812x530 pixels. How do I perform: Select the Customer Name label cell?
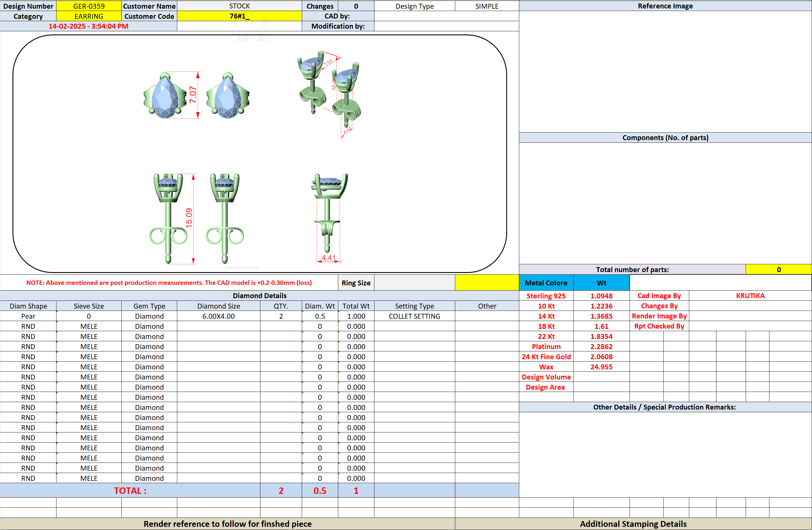click(x=149, y=6)
